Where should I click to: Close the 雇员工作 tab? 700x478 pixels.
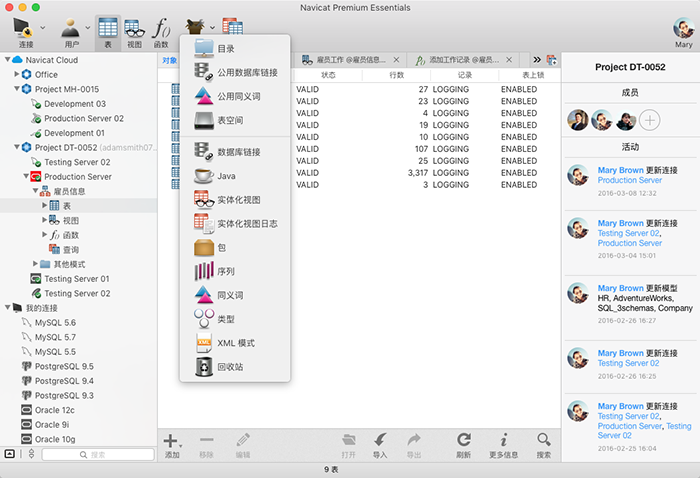tap(396, 60)
